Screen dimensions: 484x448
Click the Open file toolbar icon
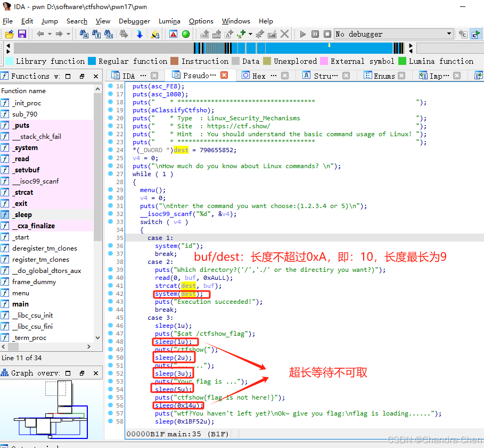(x=9, y=34)
